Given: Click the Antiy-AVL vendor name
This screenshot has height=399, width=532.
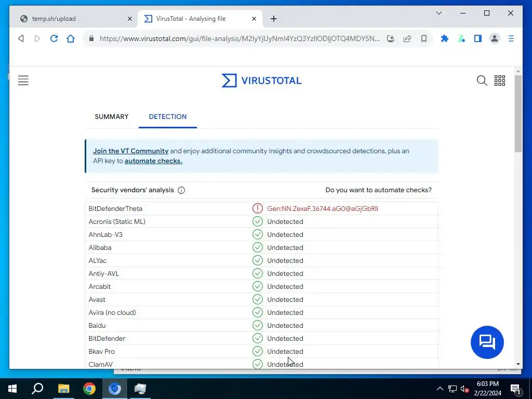Looking at the screenshot, I should pos(103,273).
